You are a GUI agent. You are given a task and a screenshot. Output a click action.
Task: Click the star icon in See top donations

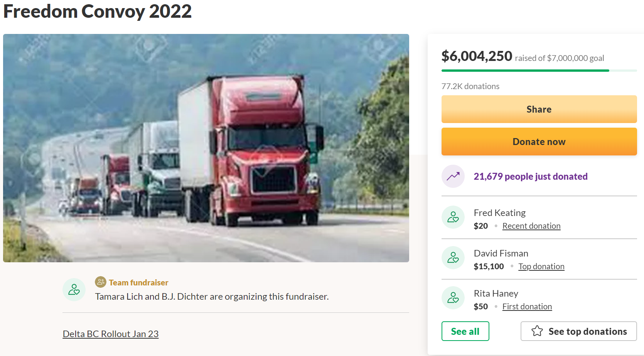coord(537,331)
